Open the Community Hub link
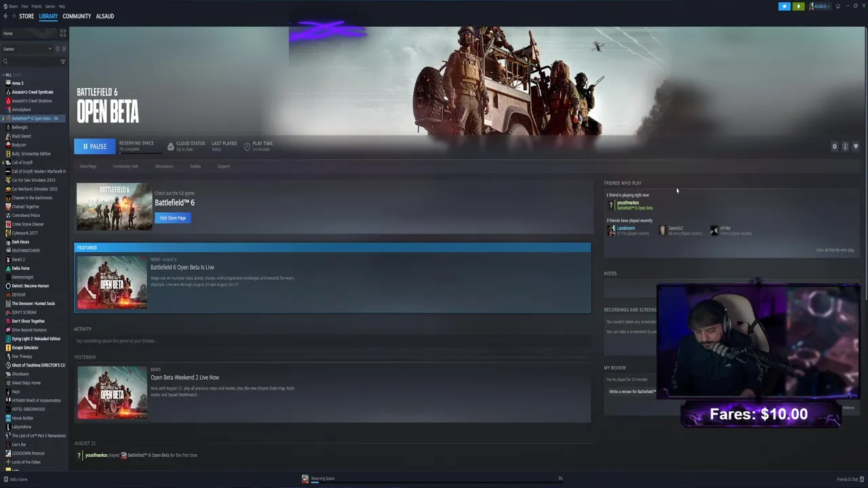868x488 pixels. pos(125,166)
